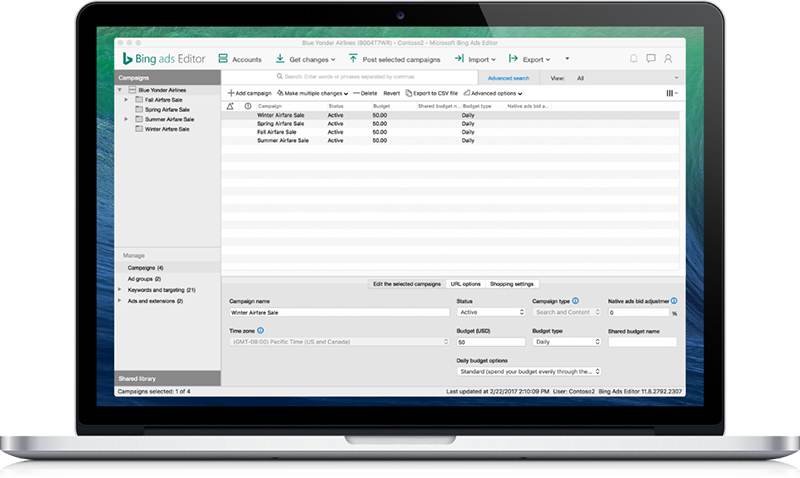Open notifications bell icon

pos(633,59)
